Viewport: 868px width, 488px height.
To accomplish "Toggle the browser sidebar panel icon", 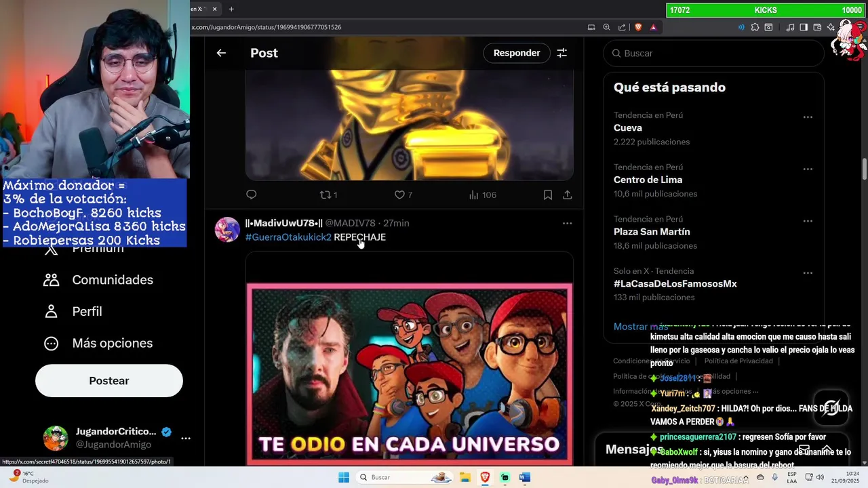I will [x=804, y=27].
